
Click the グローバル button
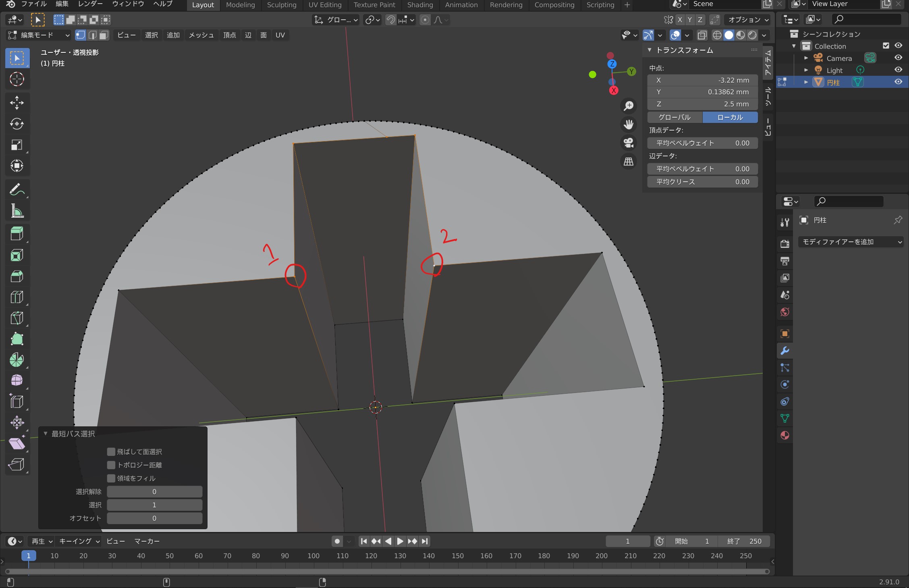click(x=674, y=117)
